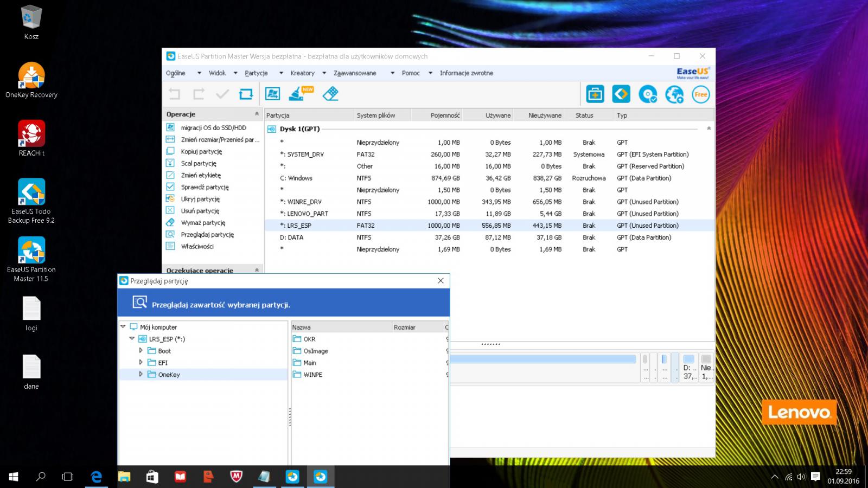Open OneKey Recovery desktop icon
This screenshot has height=488, width=868.
(31, 80)
